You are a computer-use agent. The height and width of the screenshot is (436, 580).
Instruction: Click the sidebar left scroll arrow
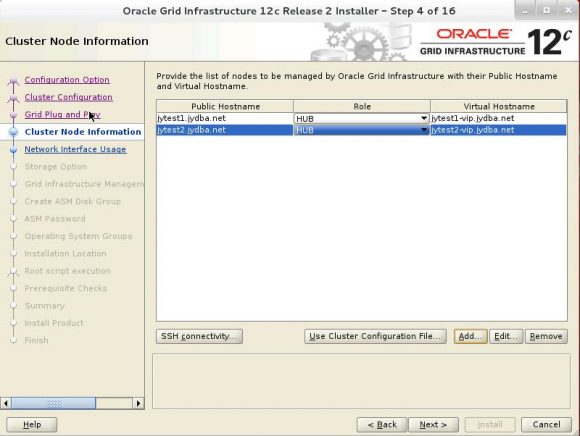6,403
